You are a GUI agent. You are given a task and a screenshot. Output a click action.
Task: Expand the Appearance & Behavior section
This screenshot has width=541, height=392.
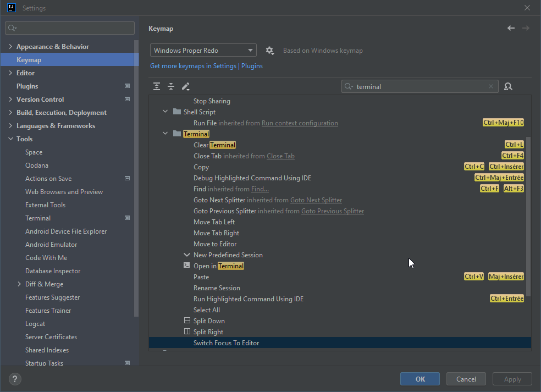[x=10, y=47]
